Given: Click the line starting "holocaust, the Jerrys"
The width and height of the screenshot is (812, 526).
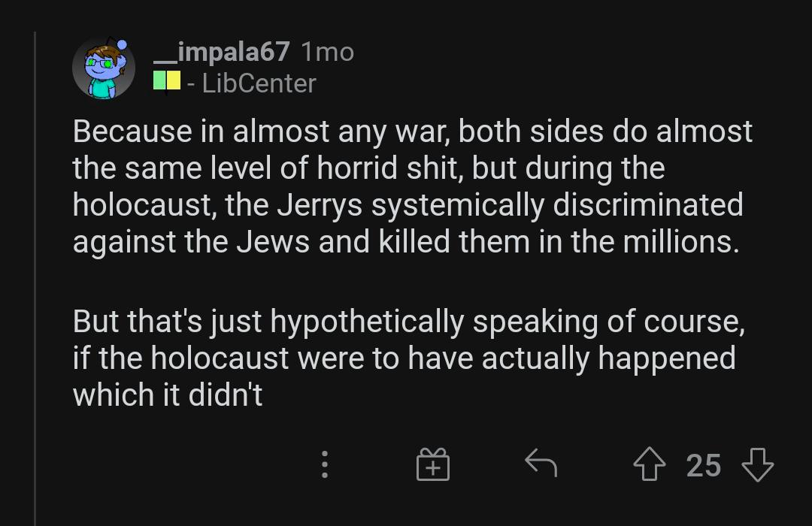Looking at the screenshot, I should (408, 204).
